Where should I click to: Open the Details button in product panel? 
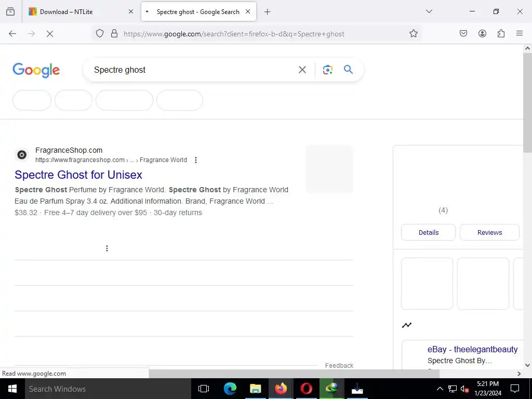point(428,232)
